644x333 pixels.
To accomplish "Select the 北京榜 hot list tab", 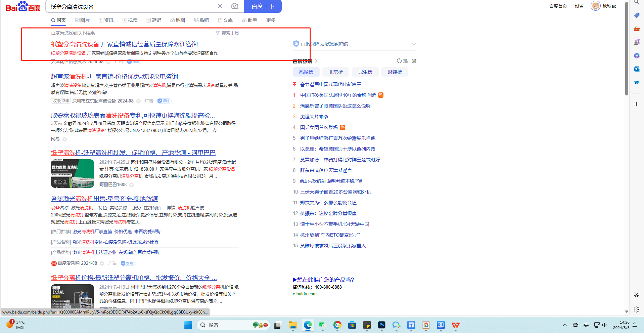I will pos(335,72).
